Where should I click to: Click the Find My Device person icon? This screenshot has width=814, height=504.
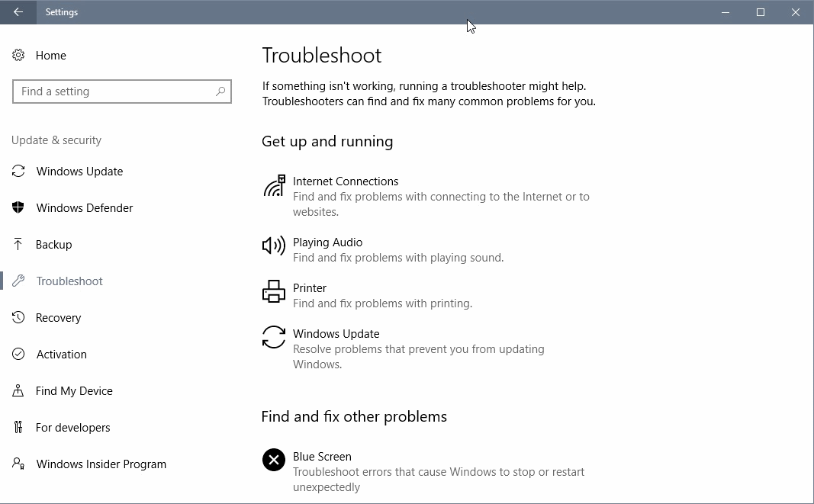[x=18, y=390]
